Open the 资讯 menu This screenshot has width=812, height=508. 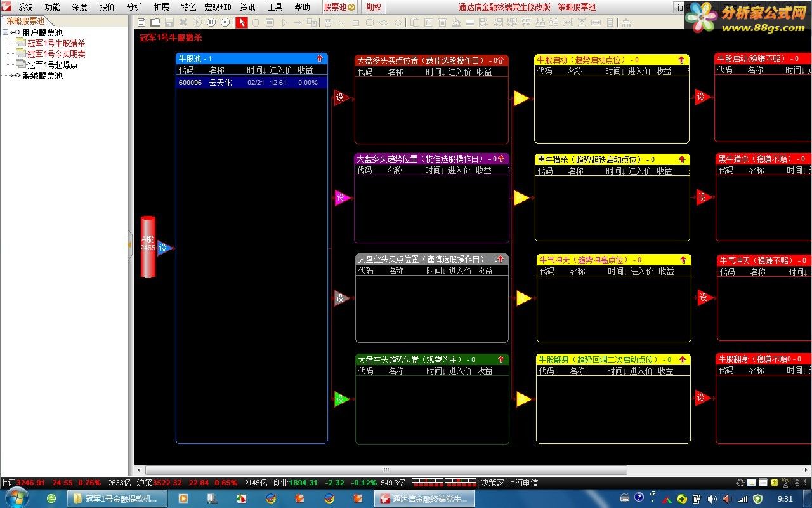click(247, 7)
